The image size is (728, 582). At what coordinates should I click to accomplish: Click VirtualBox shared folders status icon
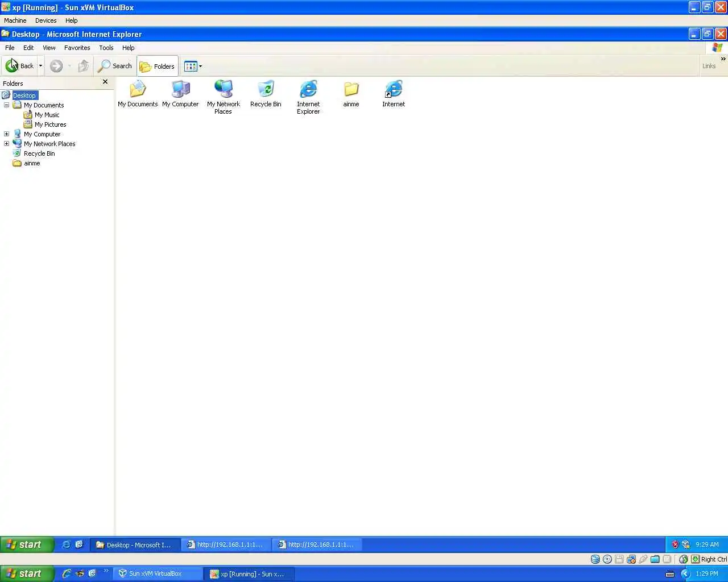(655, 559)
